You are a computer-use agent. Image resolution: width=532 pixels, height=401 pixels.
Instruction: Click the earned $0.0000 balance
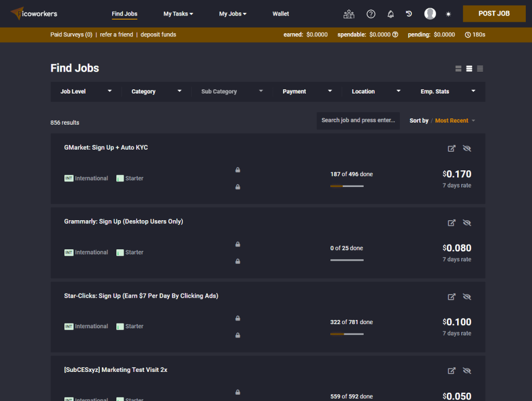[x=305, y=35]
